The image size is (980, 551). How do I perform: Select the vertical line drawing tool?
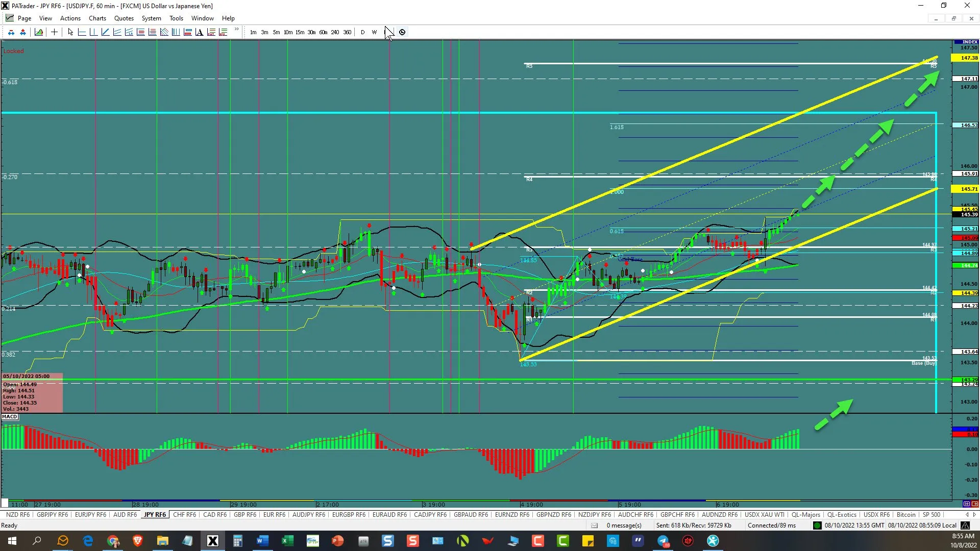[93, 32]
